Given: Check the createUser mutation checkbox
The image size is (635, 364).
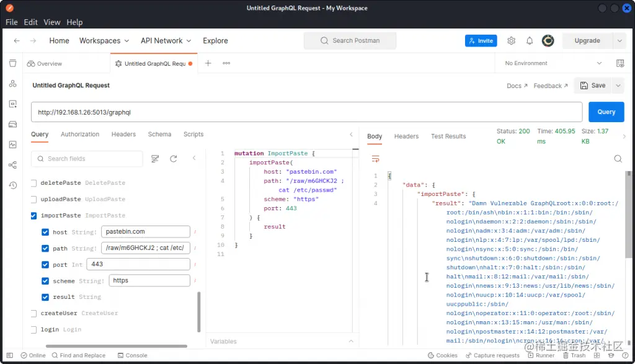Looking at the screenshot, I should [33, 313].
